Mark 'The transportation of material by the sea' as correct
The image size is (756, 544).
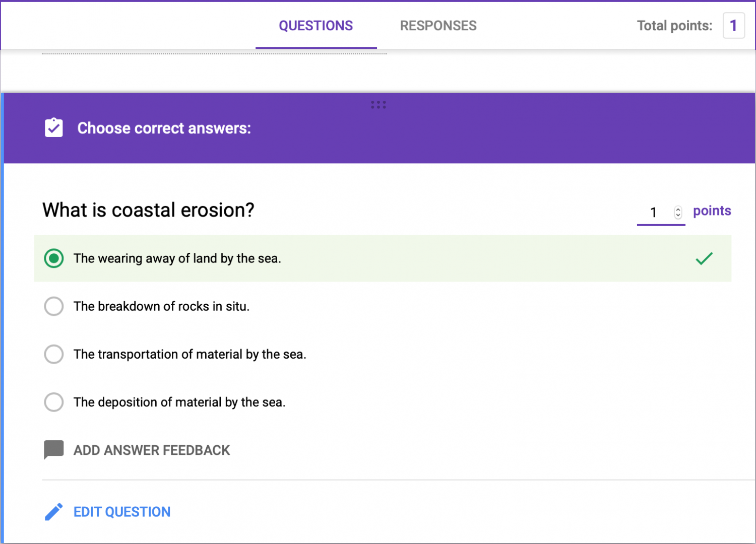coord(53,354)
